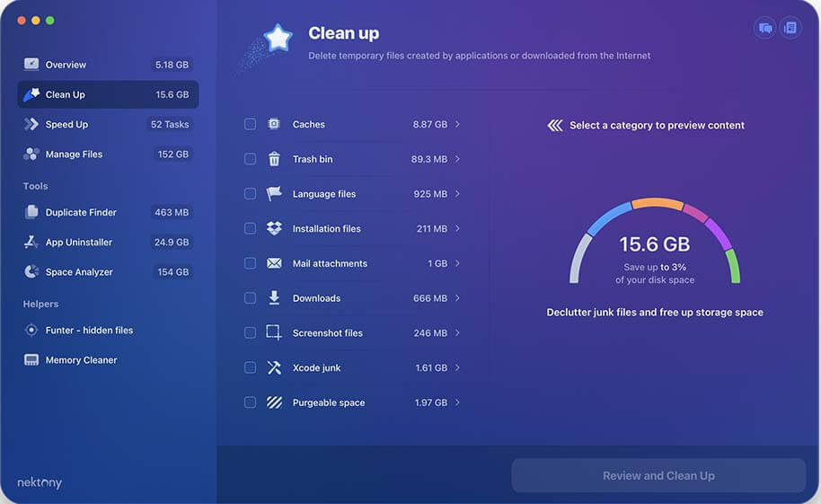Click the Mail attachments envelope icon
821x504 pixels.
274,263
